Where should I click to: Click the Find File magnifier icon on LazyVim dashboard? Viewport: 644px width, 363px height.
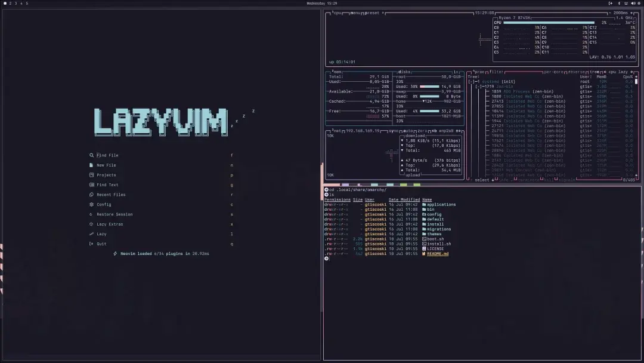pyautogui.click(x=91, y=155)
